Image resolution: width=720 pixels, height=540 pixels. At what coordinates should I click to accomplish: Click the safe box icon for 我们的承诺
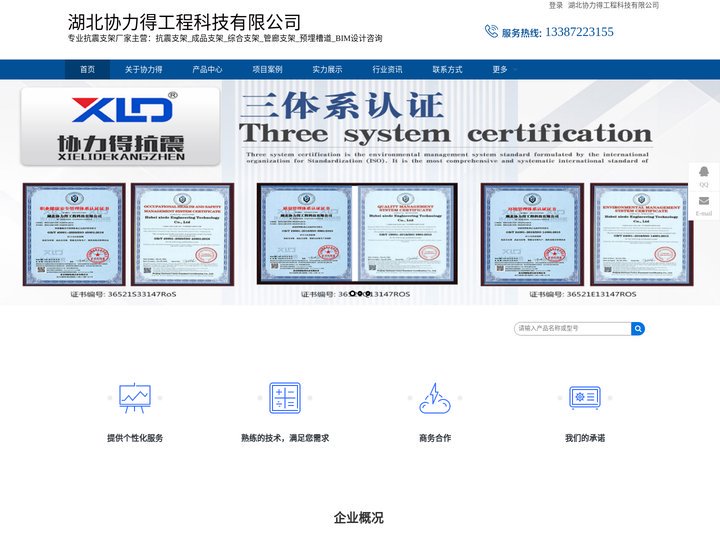pyautogui.click(x=585, y=398)
